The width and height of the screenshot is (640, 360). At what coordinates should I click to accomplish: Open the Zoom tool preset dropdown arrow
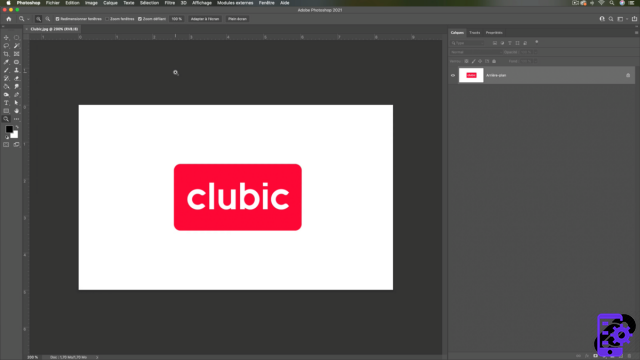(28, 19)
